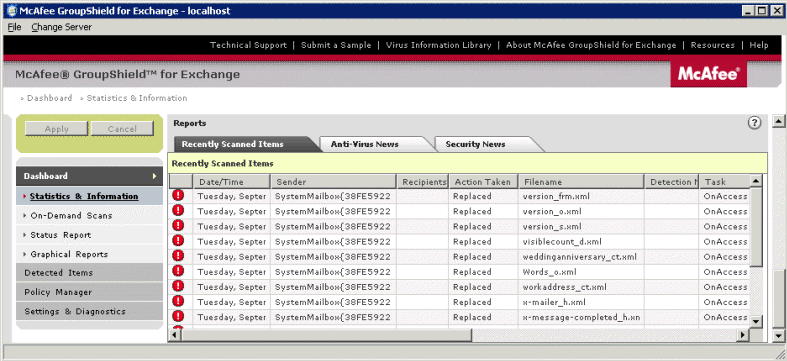Click the red alert icon for version_s.xml
The width and height of the screenshot is (787, 361).
click(178, 225)
